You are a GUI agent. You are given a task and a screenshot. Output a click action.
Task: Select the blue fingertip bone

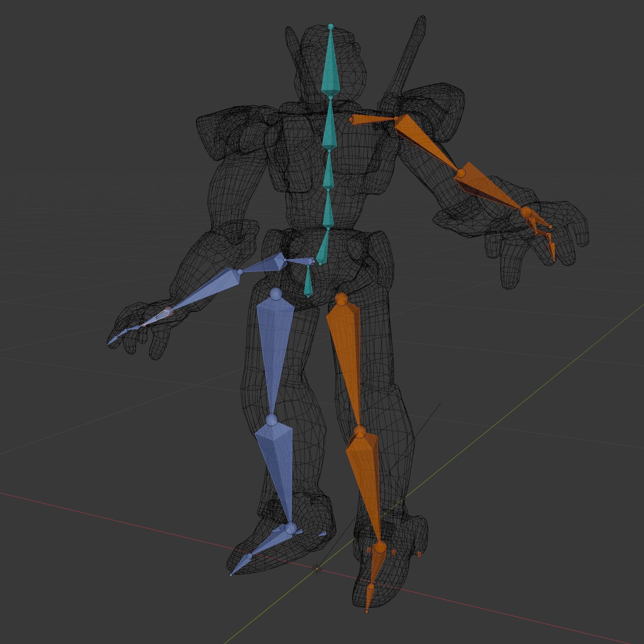tap(112, 340)
